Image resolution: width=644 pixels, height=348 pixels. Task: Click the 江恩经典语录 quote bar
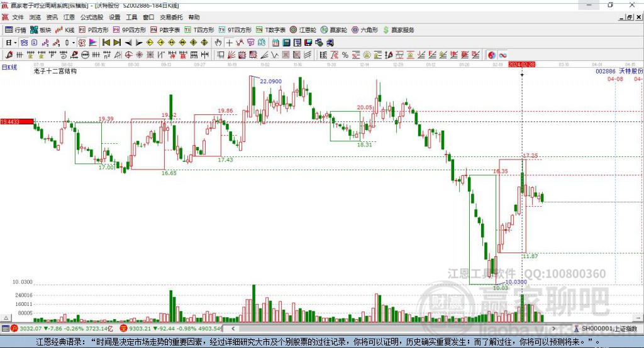(322, 342)
